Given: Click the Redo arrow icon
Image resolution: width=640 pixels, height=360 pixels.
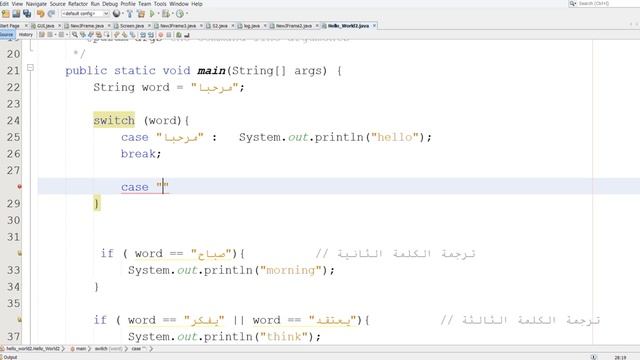Looking at the screenshot, I should 51,13.
